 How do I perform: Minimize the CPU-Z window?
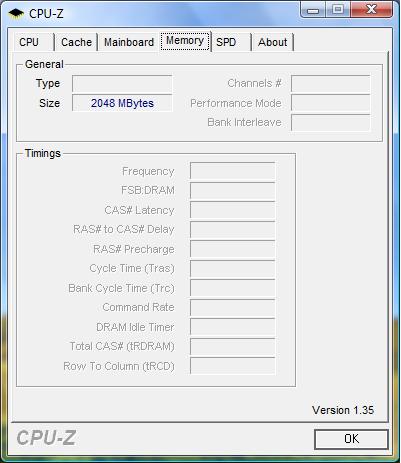(x=313, y=10)
